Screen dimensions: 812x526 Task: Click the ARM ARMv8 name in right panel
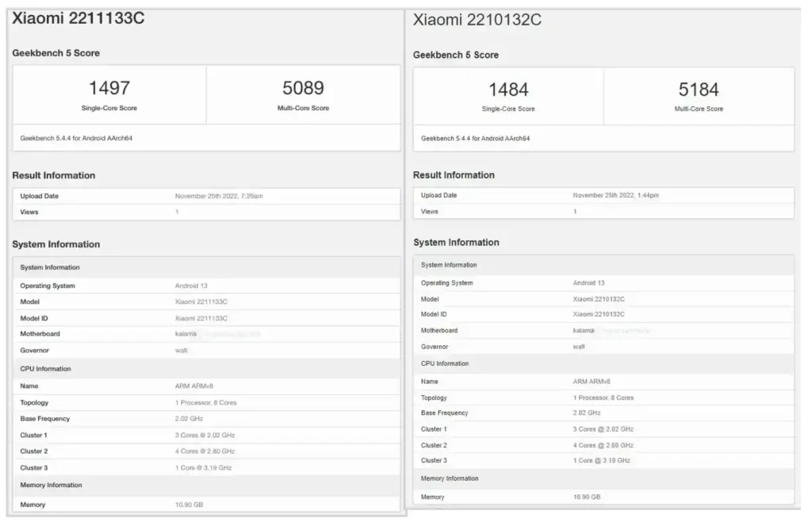[592, 382]
